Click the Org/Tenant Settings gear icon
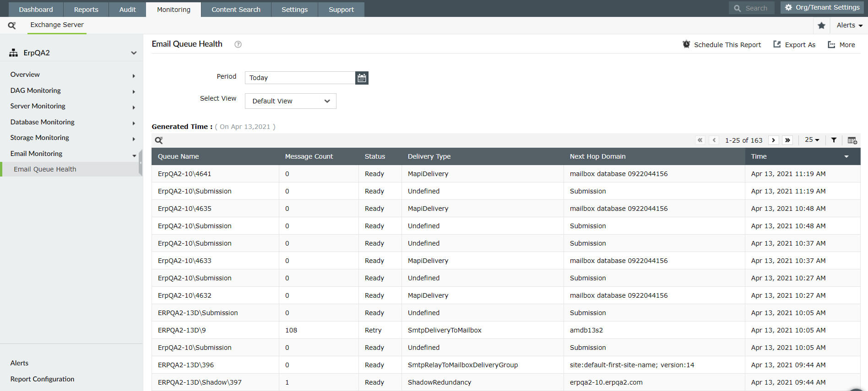This screenshot has width=868, height=391. coord(788,7)
